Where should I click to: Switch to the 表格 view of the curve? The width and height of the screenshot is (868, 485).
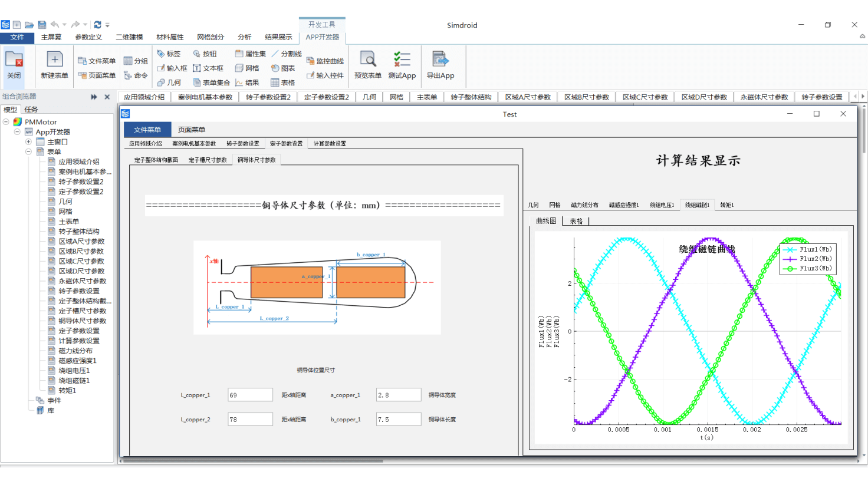576,222
